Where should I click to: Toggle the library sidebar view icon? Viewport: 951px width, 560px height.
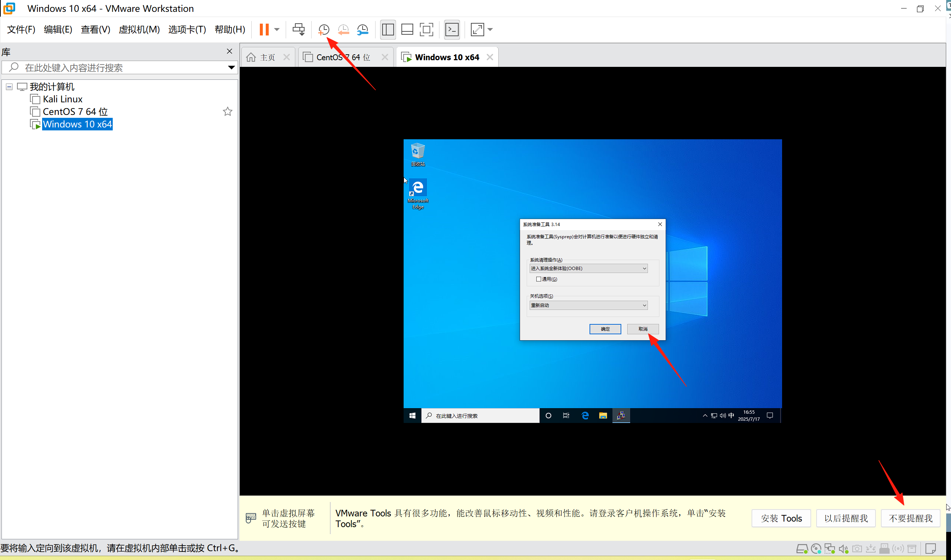388,30
